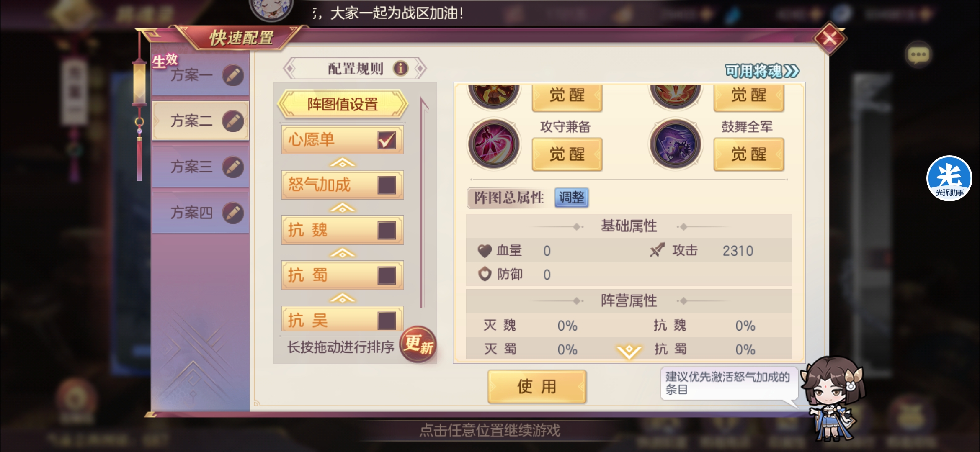Expand attributes with the yellow down chevron
The width and height of the screenshot is (980, 452).
(x=629, y=352)
